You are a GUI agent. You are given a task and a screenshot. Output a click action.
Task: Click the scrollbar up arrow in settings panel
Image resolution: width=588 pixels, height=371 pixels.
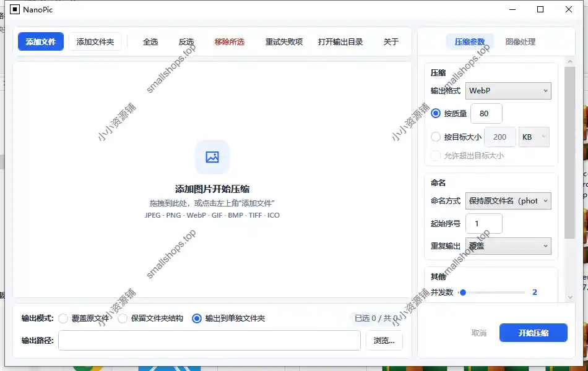[570, 61]
